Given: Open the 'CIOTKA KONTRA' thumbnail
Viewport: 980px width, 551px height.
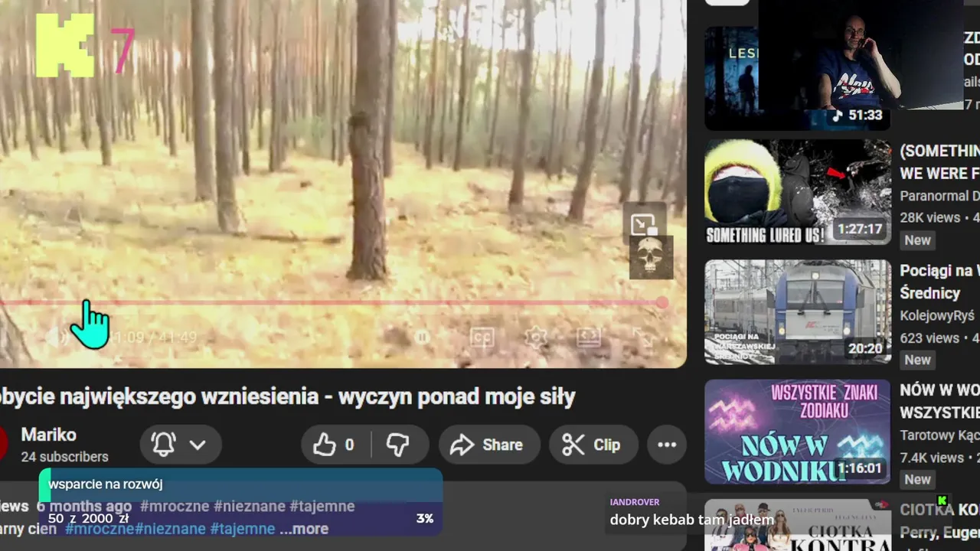Looking at the screenshot, I should 798,525.
